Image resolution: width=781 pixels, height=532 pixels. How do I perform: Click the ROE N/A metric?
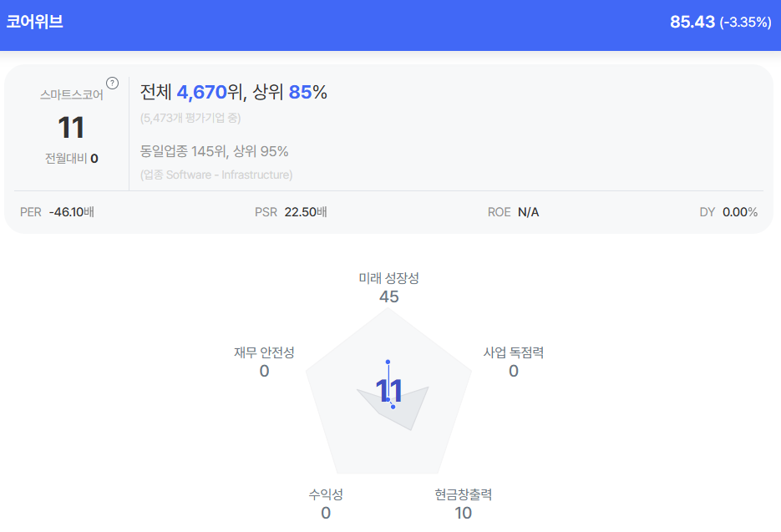pyautogui.click(x=513, y=212)
